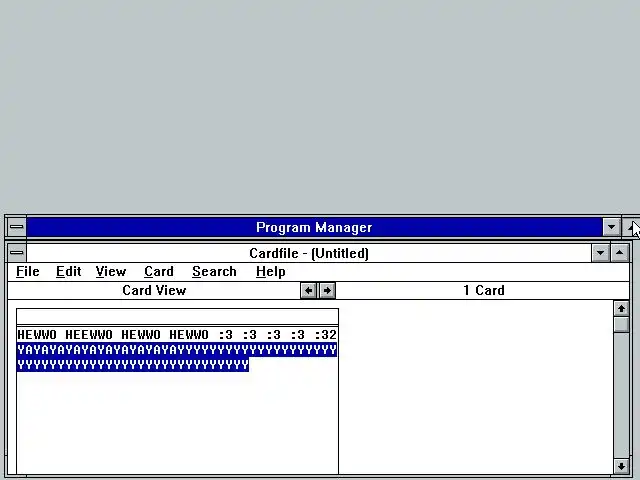Open the Card menu in Cardfile
The width and height of the screenshot is (640, 480).
pyautogui.click(x=159, y=271)
